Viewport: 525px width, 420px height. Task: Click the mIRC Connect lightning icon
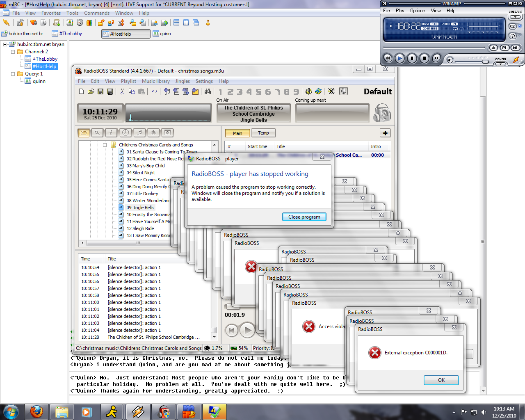coord(6,23)
